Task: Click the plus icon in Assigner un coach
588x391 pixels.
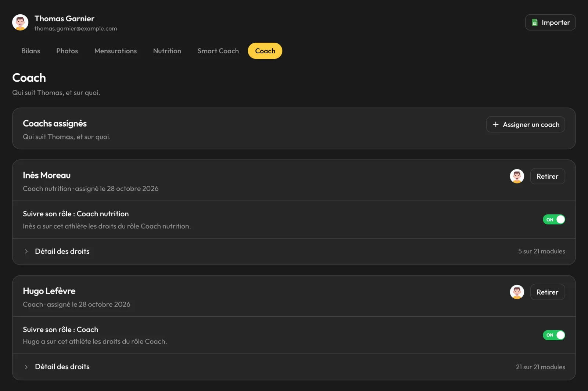Action: coord(495,124)
